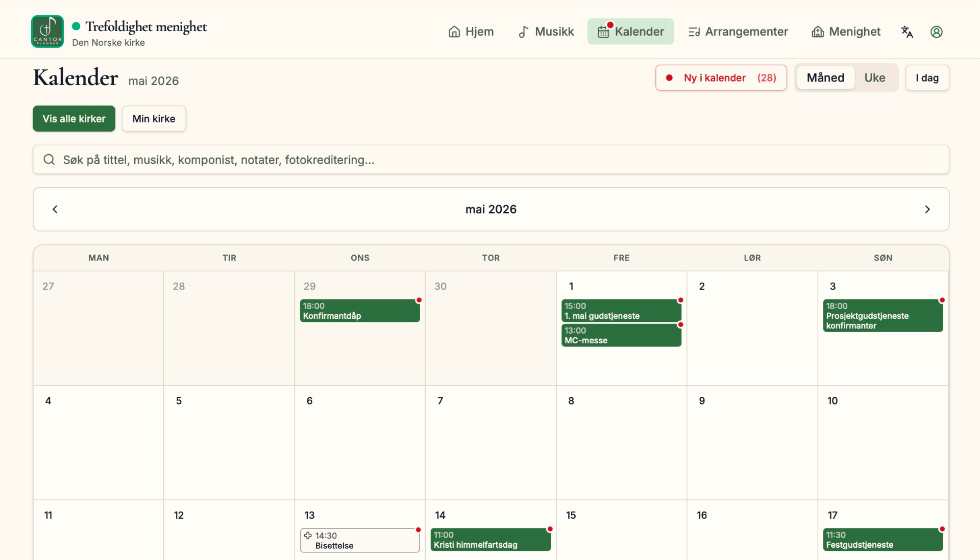980x560 pixels.
Task: Click the cross icon on Bisettelse event
Action: [x=308, y=536]
